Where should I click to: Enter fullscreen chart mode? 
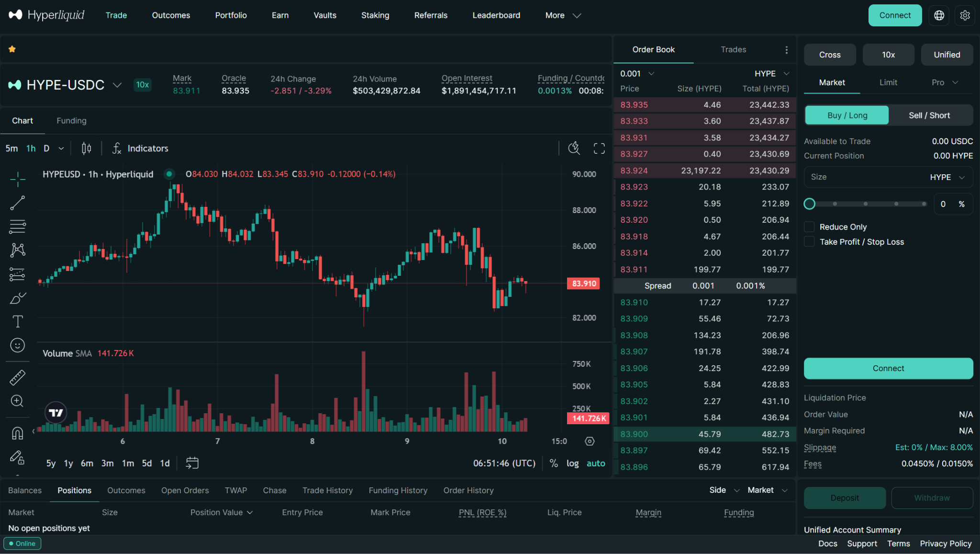(599, 148)
